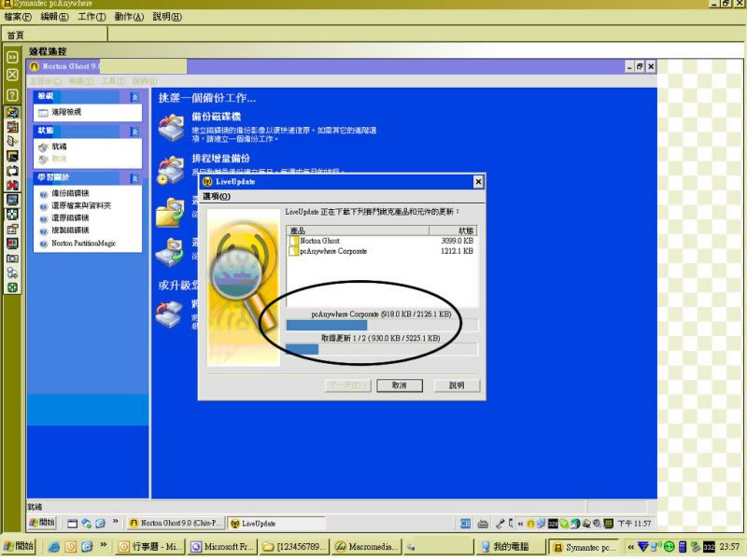Click the 說明 button in LiveUpdate dialog
Image resolution: width=747 pixels, height=560 pixels.
[457, 385]
